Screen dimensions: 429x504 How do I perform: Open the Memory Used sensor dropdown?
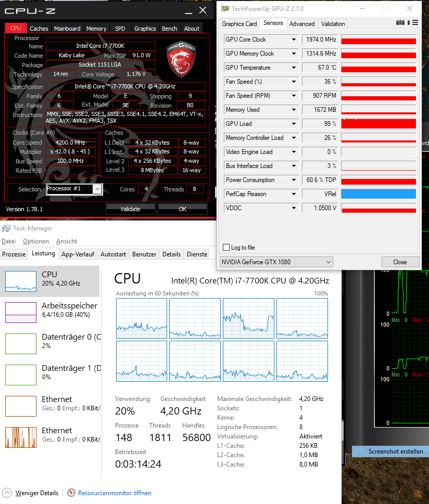click(x=294, y=110)
